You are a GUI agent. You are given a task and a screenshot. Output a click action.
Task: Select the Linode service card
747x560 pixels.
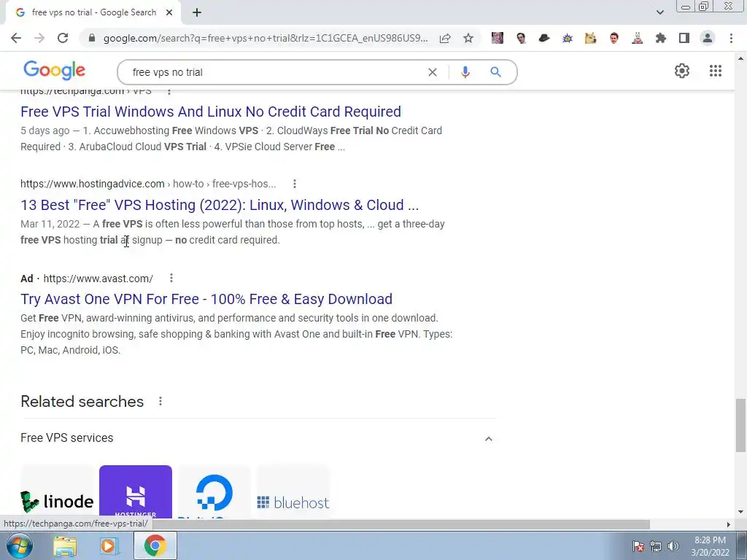[57, 491]
